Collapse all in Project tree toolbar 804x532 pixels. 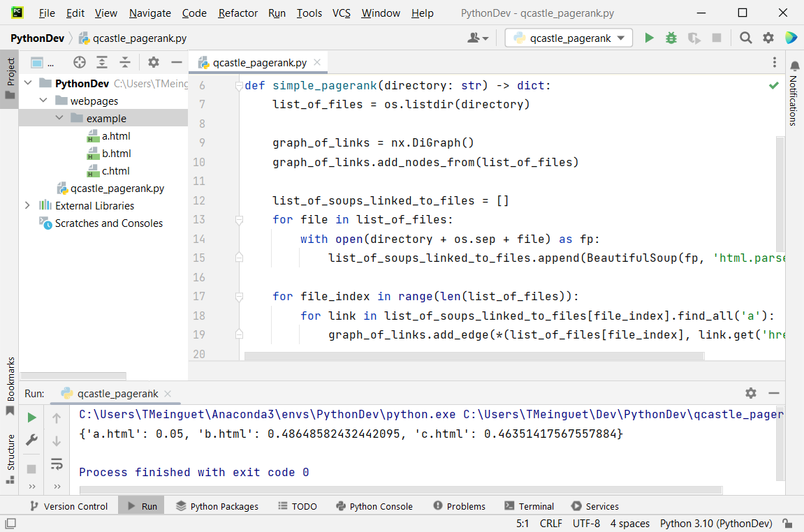[125, 63]
